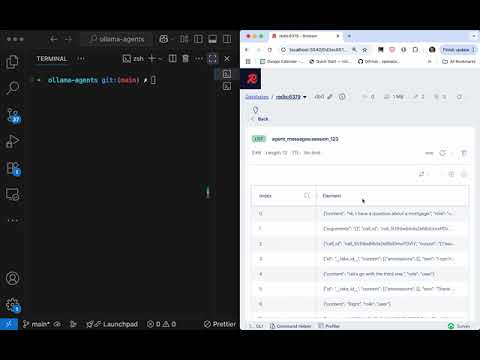Toggle index search in Index column header

(307, 196)
